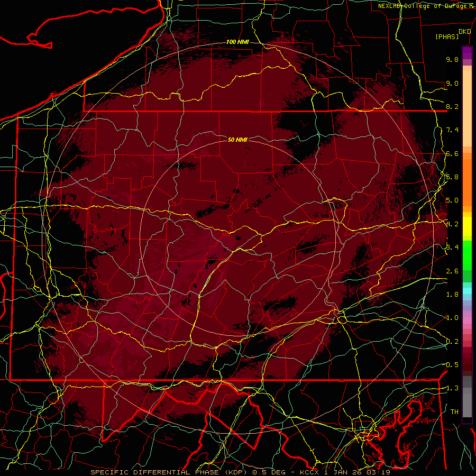The image size is (476, 476).
Task: Click the orange segment of color bar
Action: pos(467,182)
